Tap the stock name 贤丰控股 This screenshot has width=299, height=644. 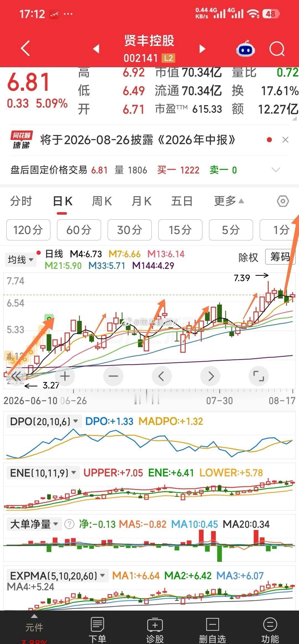149,41
